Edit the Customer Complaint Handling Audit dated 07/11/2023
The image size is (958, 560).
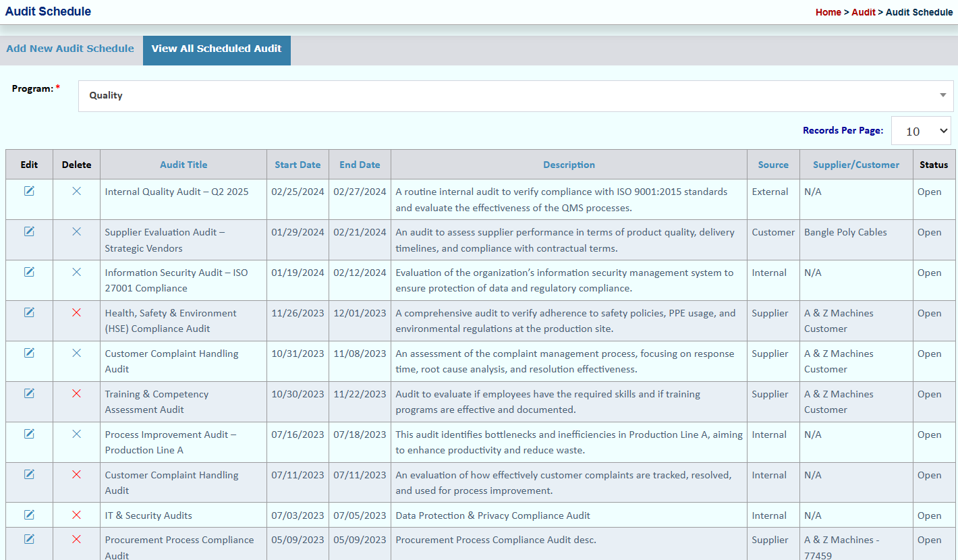(x=29, y=474)
